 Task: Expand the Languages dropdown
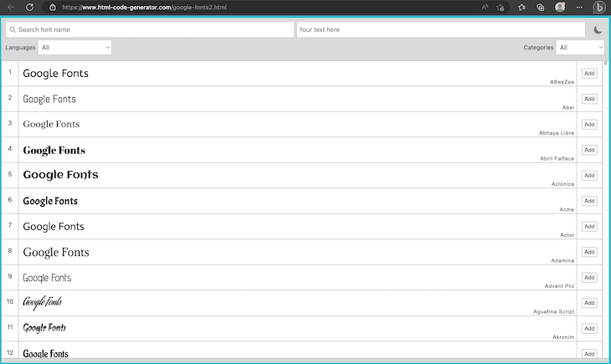pos(75,48)
